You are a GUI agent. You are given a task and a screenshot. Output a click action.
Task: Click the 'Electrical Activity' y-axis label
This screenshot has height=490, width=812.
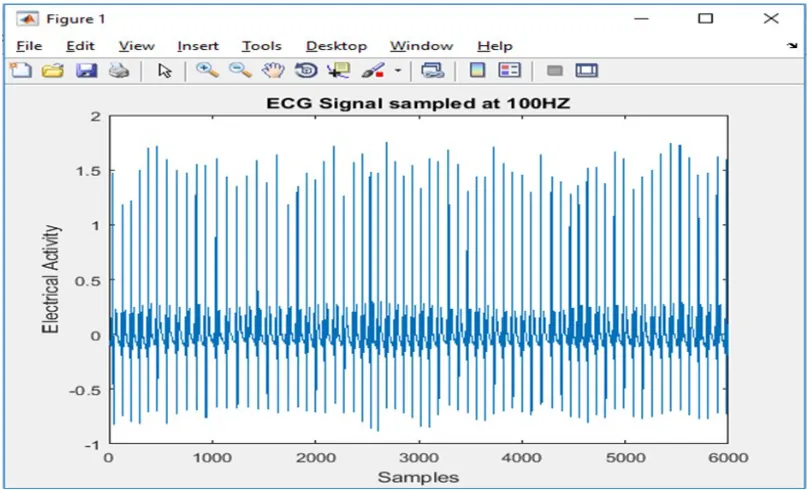point(51,279)
